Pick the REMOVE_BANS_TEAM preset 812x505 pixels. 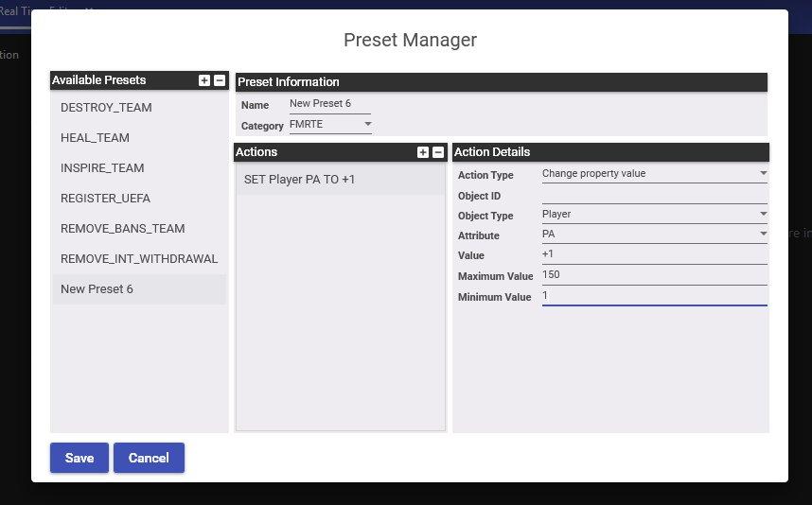click(122, 229)
